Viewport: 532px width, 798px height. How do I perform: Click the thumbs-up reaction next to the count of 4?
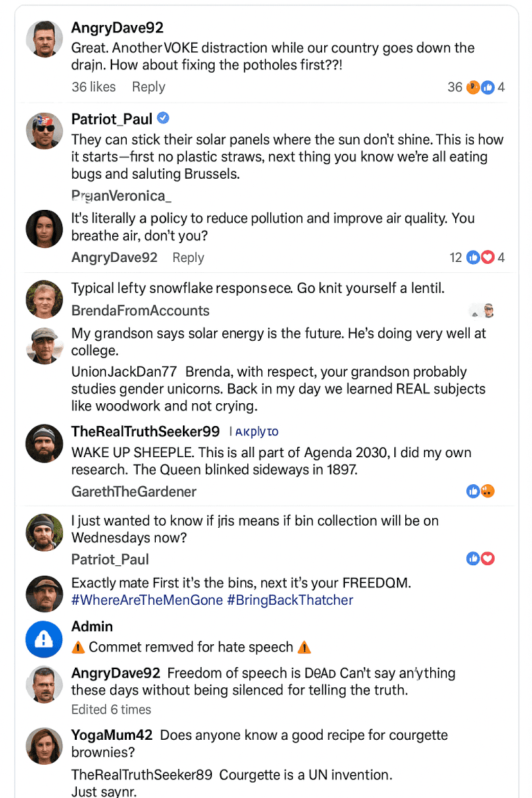tap(488, 87)
